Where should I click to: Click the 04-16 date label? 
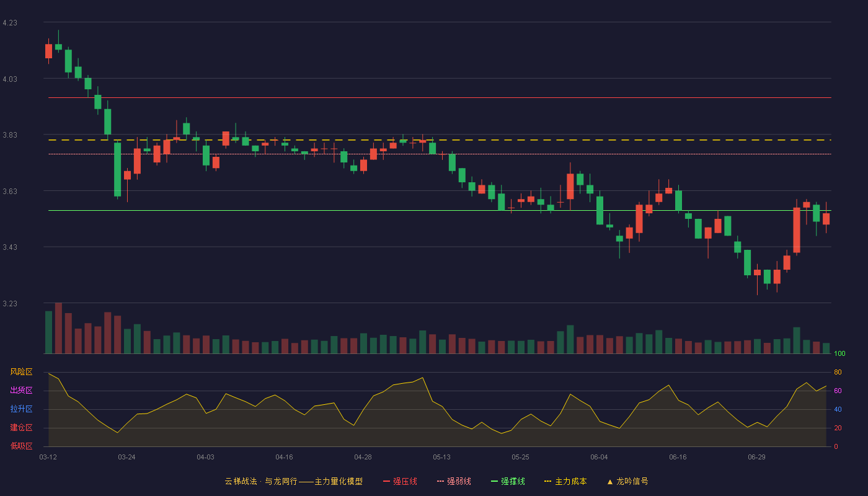coord(284,457)
